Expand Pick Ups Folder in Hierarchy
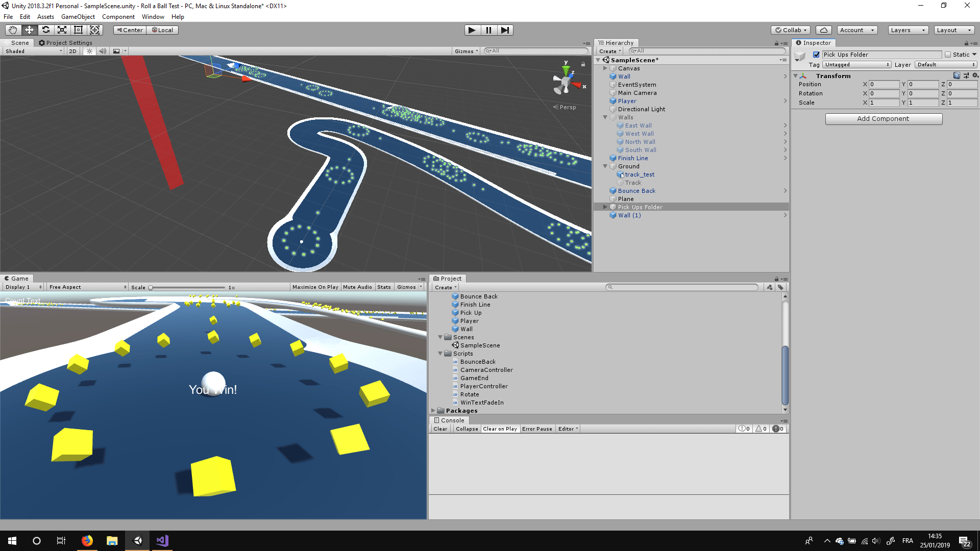This screenshot has width=980, height=551. [x=605, y=207]
